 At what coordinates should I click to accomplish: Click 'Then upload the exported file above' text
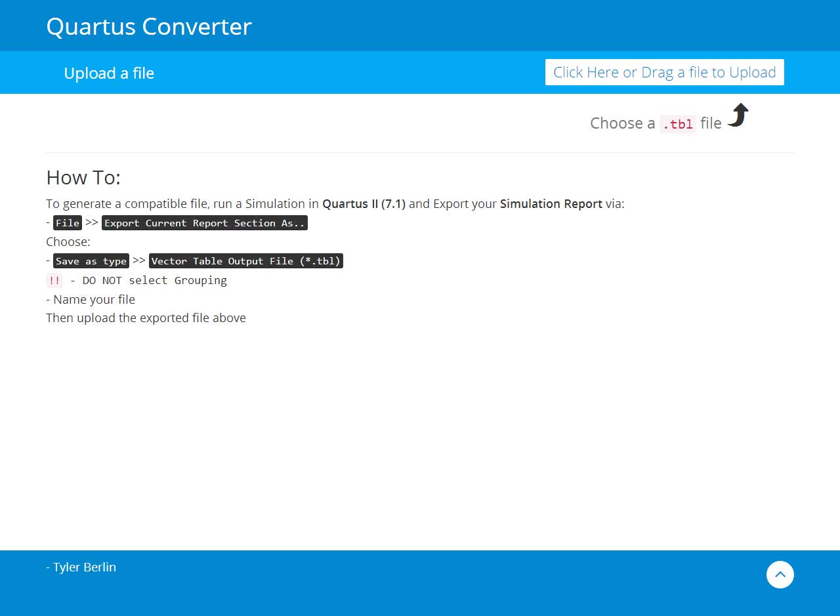[146, 318]
